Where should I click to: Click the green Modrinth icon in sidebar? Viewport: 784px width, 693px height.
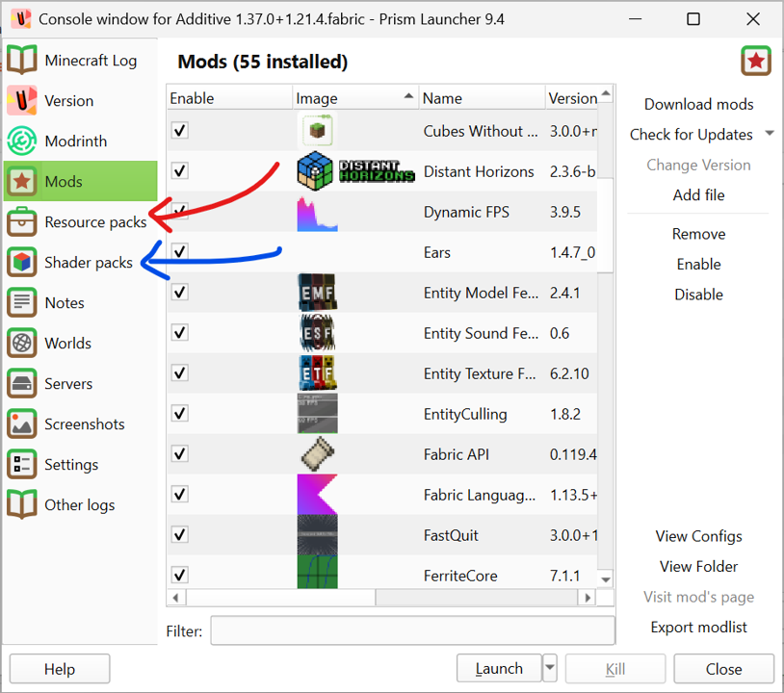click(x=22, y=141)
